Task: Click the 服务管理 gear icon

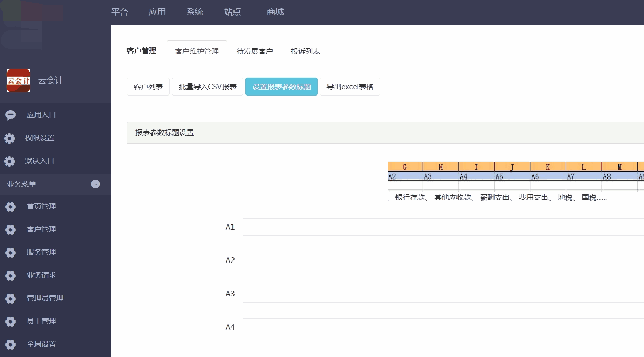Action: pos(11,252)
